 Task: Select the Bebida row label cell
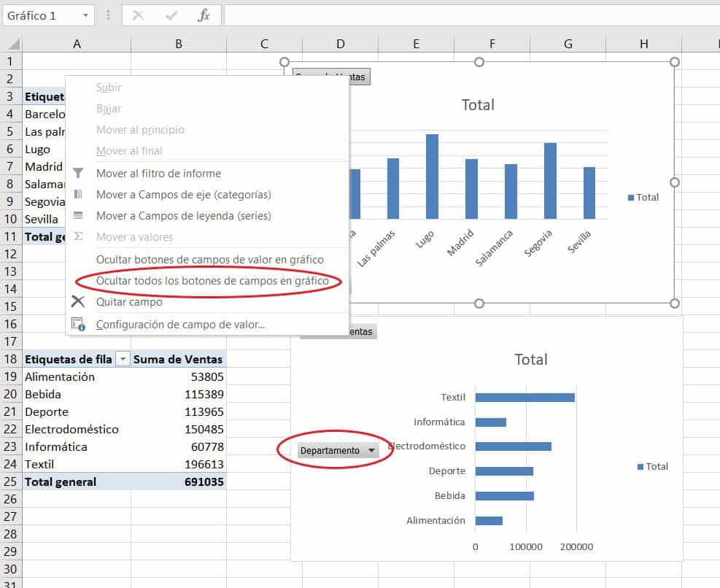click(x=77, y=394)
